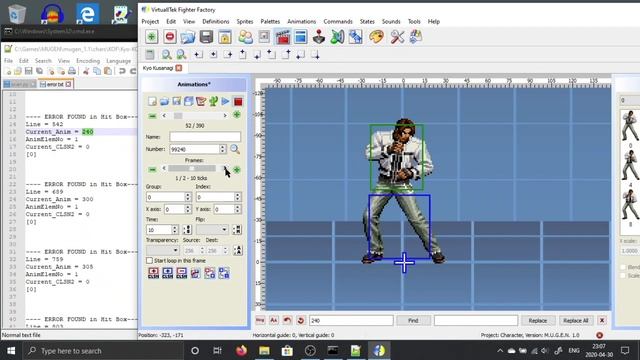Click the third CLSN default box icon
640x360 pixels.
[182, 273]
